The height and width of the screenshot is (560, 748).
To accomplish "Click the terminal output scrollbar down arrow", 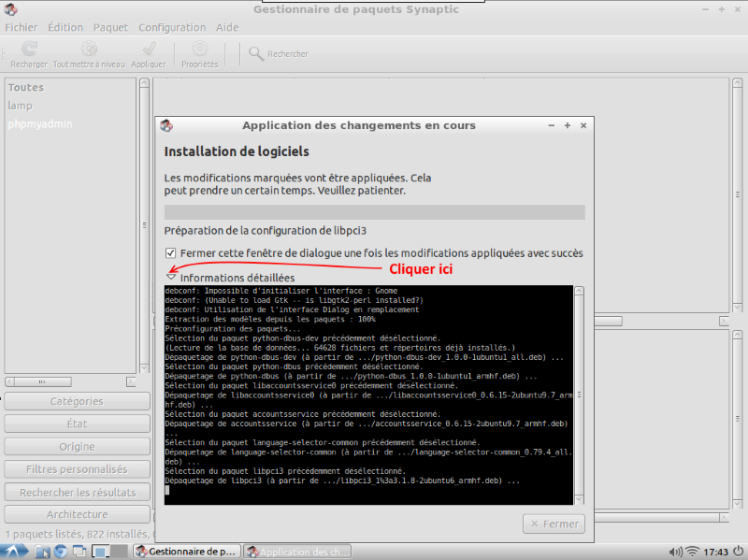I will 579,499.
